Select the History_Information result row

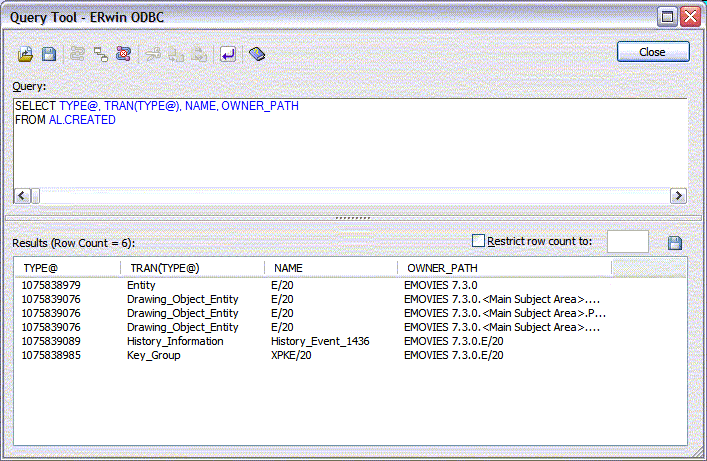(x=175, y=341)
